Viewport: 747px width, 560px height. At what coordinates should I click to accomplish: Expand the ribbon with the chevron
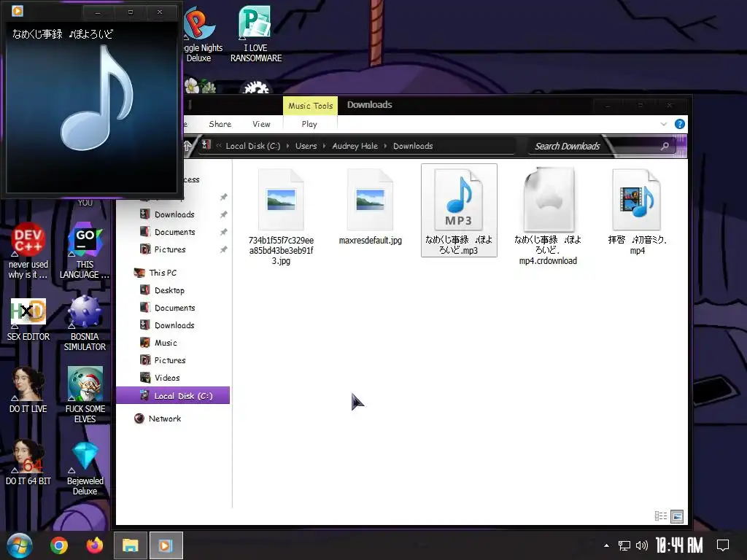pos(664,124)
